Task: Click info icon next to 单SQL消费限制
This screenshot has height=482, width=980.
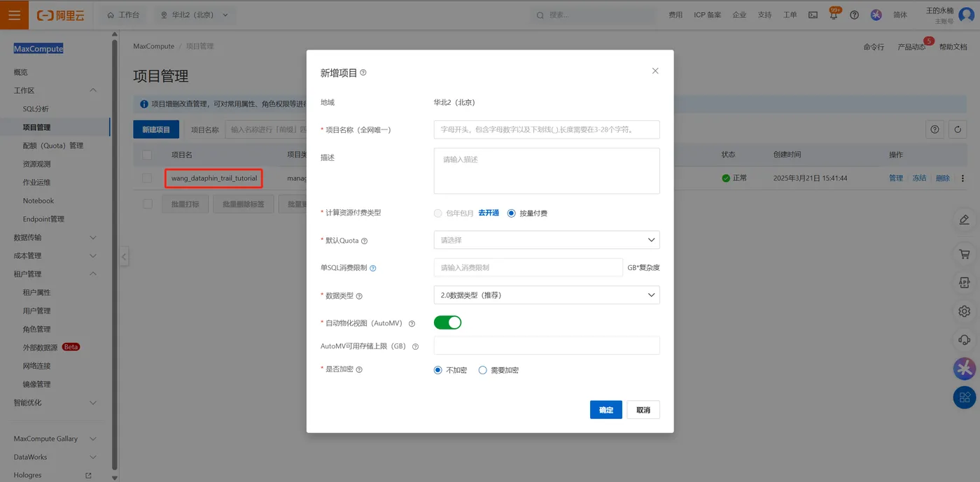Action: pos(373,268)
